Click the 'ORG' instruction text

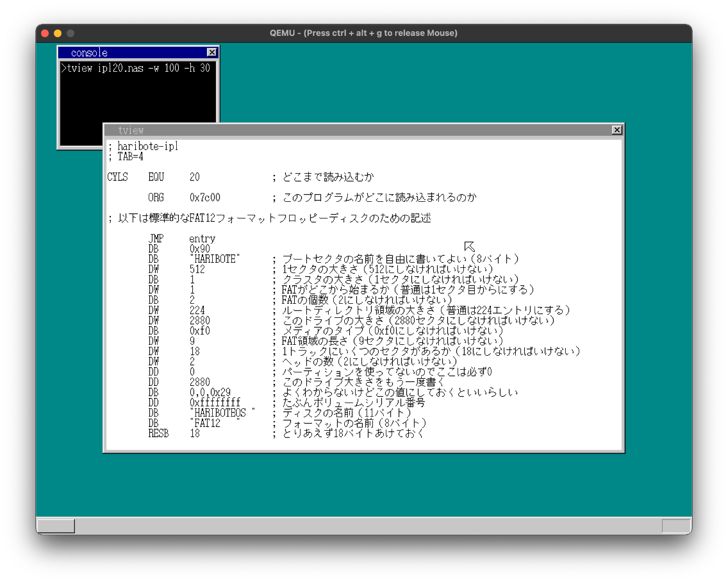[156, 198]
